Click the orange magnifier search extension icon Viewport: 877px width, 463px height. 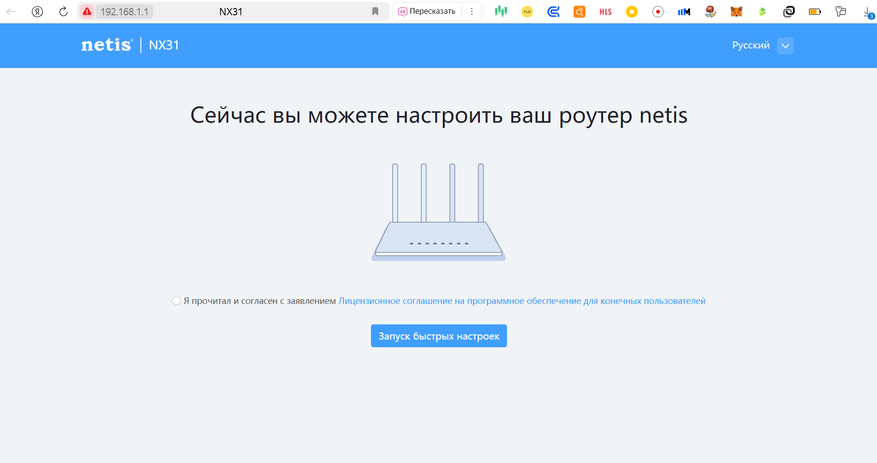pos(579,11)
